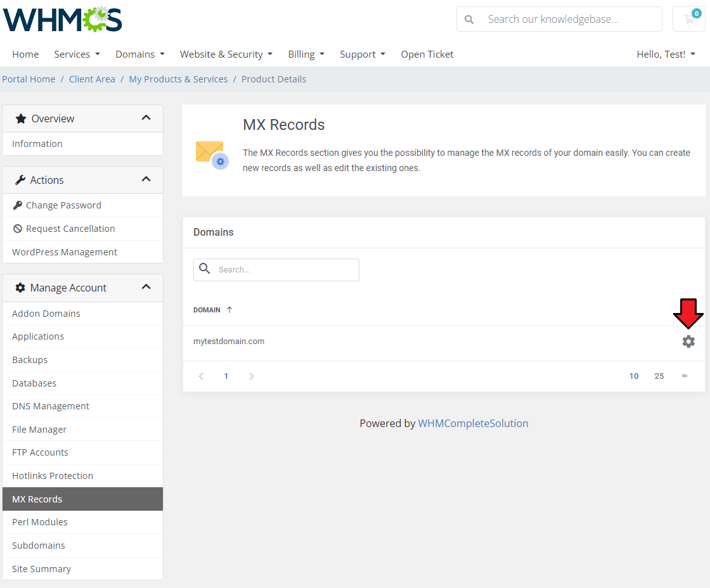
Task: Show 10 entries per page
Action: [x=634, y=376]
